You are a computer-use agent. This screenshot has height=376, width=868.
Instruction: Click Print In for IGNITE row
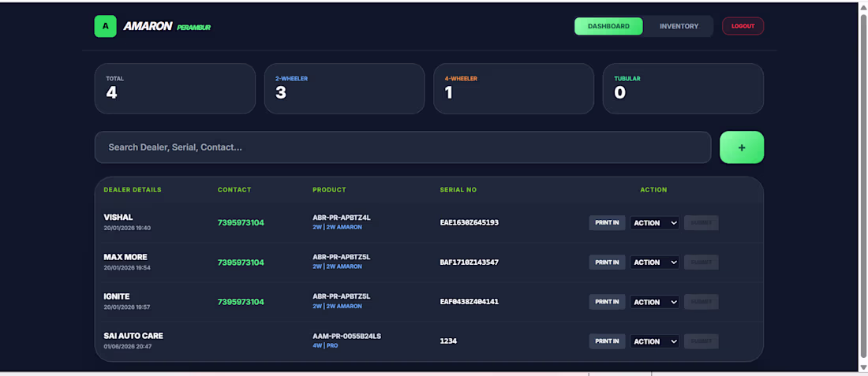coord(607,302)
